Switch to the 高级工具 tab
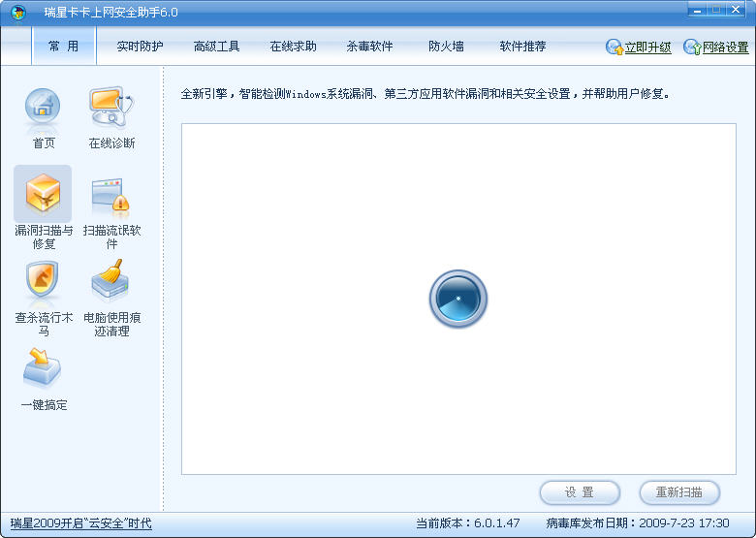Image resolution: width=756 pixels, height=538 pixels. (x=216, y=47)
